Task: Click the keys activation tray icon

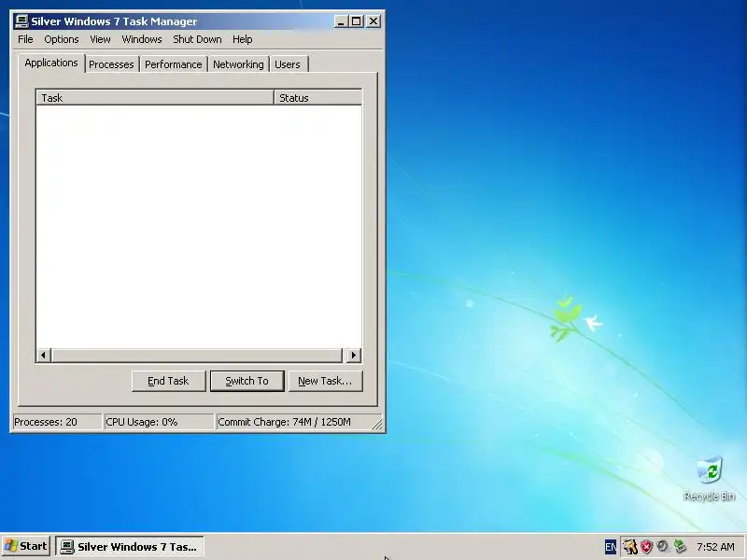Action: tap(629, 547)
